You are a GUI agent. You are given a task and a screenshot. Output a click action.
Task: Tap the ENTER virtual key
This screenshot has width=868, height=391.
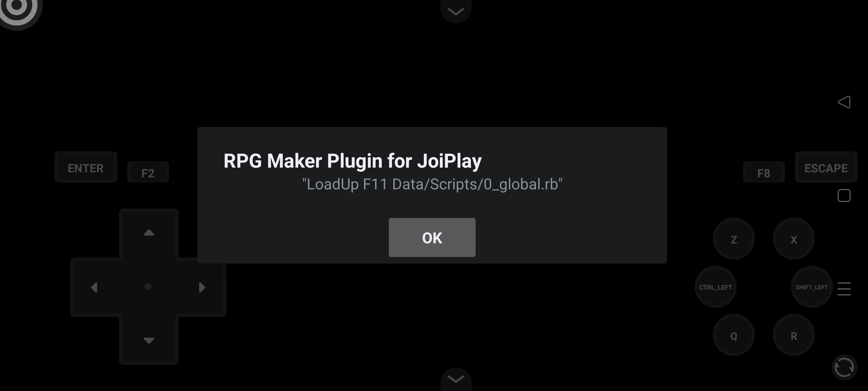tap(86, 167)
